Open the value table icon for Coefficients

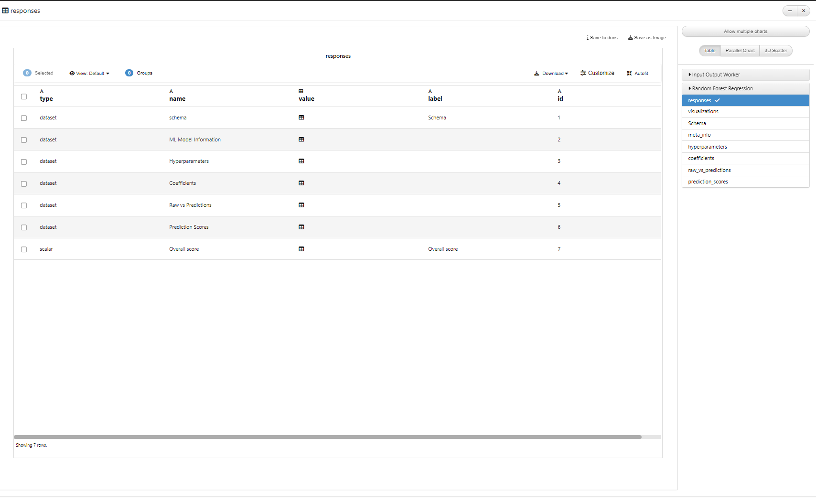point(301,183)
